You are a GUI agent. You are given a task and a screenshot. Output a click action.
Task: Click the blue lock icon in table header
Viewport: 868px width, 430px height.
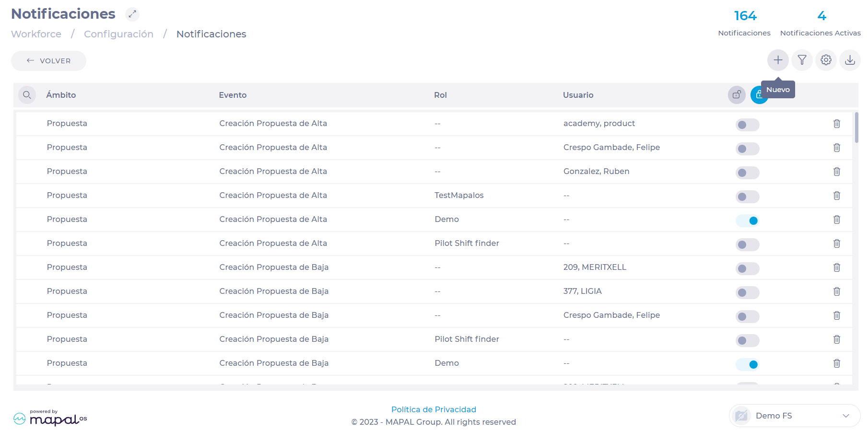coord(759,95)
